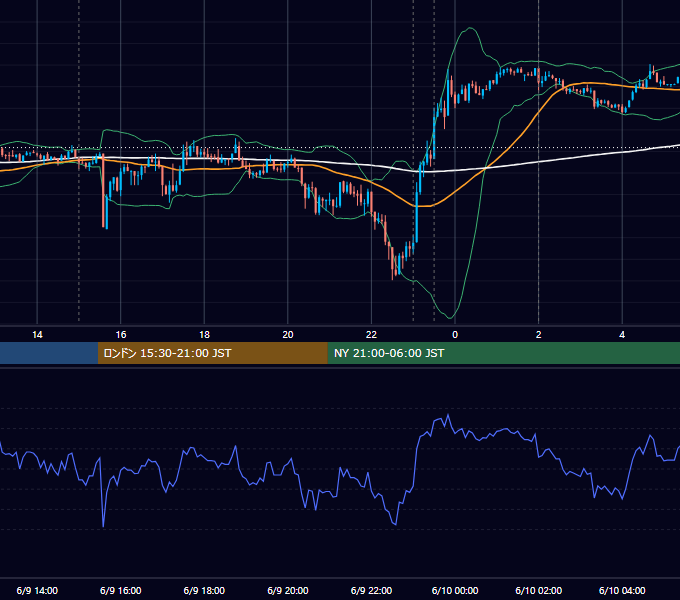Click the 6/9 22:00 label on oscillator axis
The height and width of the screenshot is (600, 680).
[x=371, y=590]
